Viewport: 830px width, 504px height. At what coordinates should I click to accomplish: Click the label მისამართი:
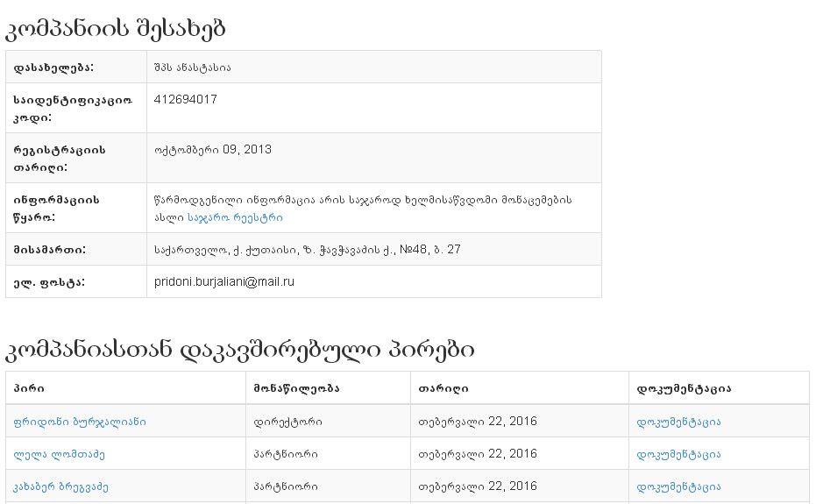point(49,250)
